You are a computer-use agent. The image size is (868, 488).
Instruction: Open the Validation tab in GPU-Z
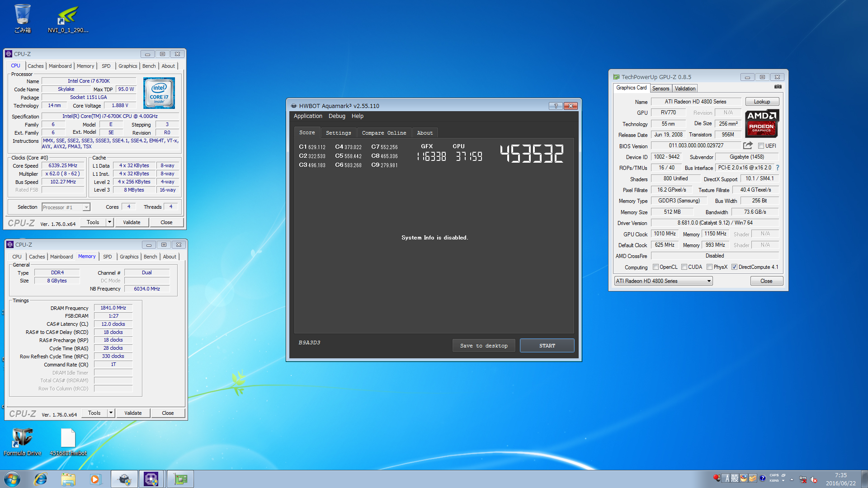(x=685, y=89)
